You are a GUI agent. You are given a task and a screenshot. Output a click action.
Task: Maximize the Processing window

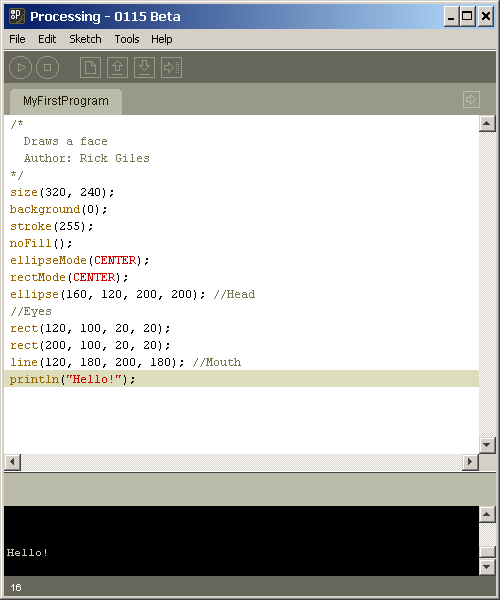(x=467, y=16)
